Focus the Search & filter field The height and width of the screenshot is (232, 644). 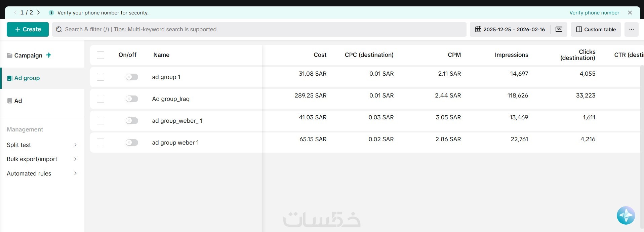pyautogui.click(x=259, y=29)
